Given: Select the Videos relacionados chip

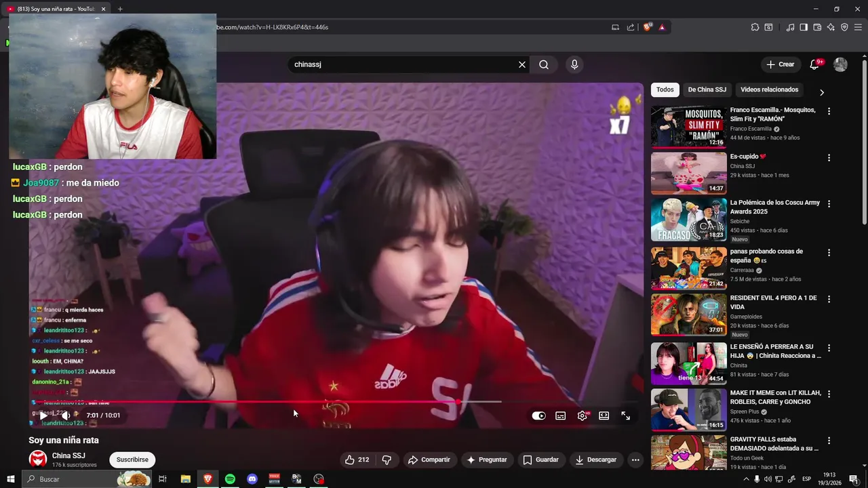Looking at the screenshot, I should [769, 89].
